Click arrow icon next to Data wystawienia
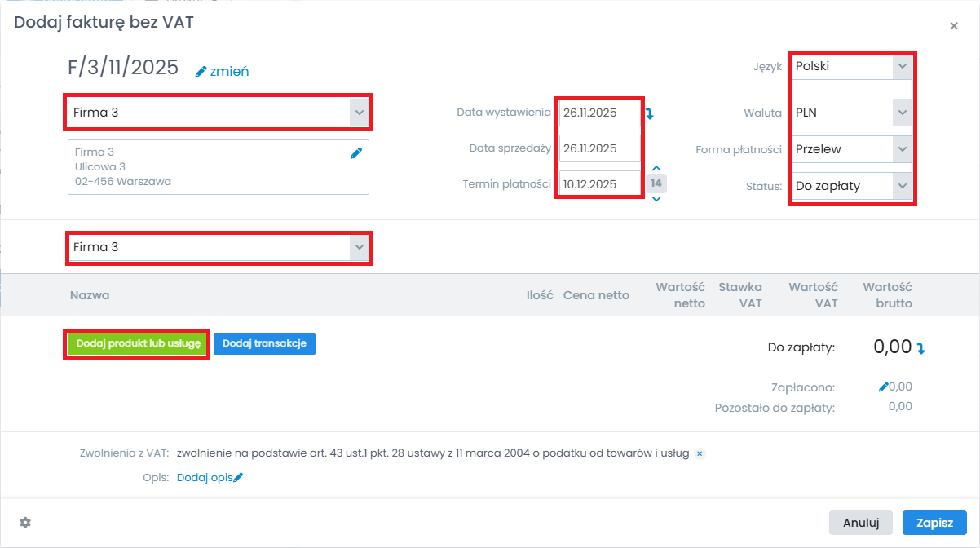The height and width of the screenshot is (548, 980). click(x=650, y=114)
